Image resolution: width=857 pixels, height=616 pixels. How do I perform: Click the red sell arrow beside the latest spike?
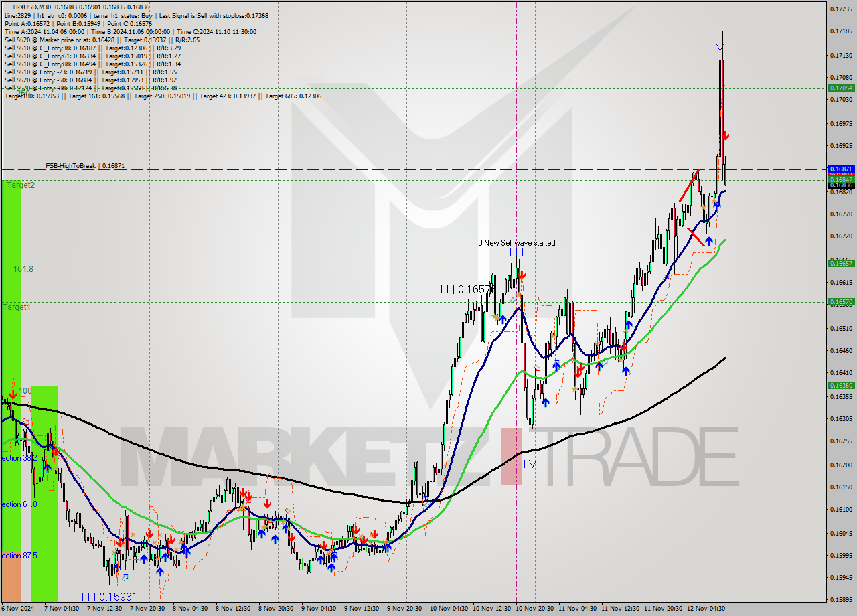point(725,136)
